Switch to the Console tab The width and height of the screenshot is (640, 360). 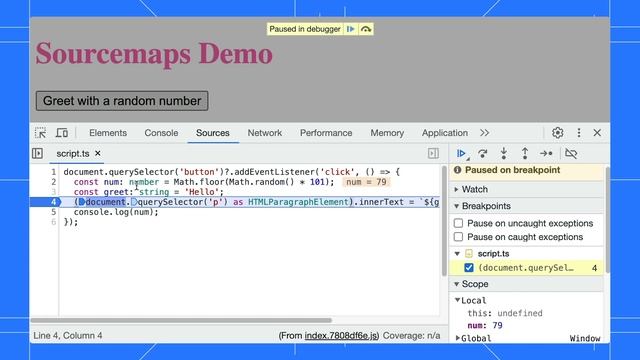pos(161,133)
